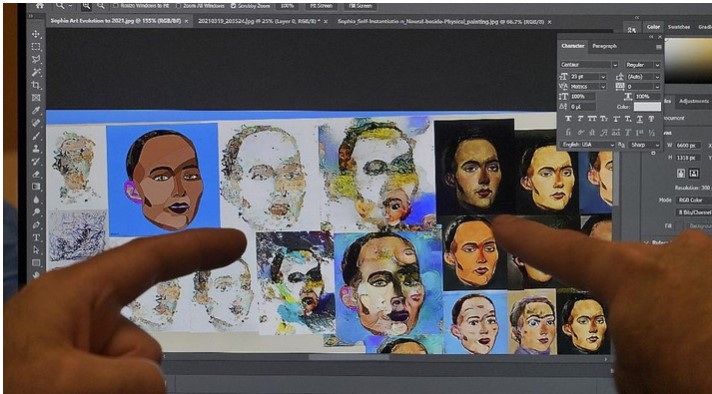Select the Brush tool
Image resolution: width=712 pixels, height=394 pixels.
[x=36, y=136]
